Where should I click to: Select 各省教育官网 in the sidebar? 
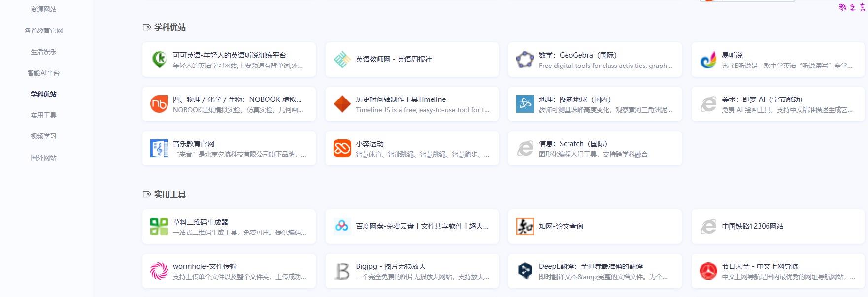pos(43,31)
